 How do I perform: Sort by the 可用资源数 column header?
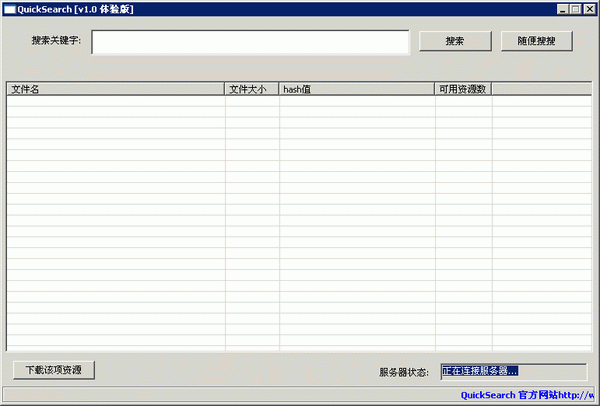click(x=463, y=89)
